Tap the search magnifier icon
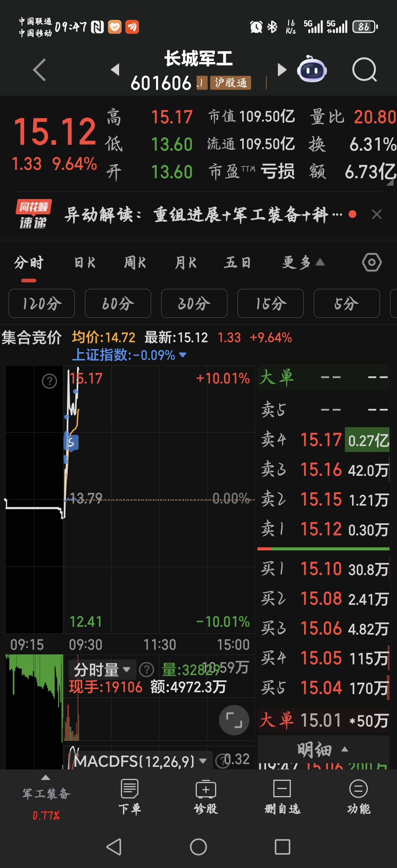The image size is (397, 868). pyautogui.click(x=364, y=70)
